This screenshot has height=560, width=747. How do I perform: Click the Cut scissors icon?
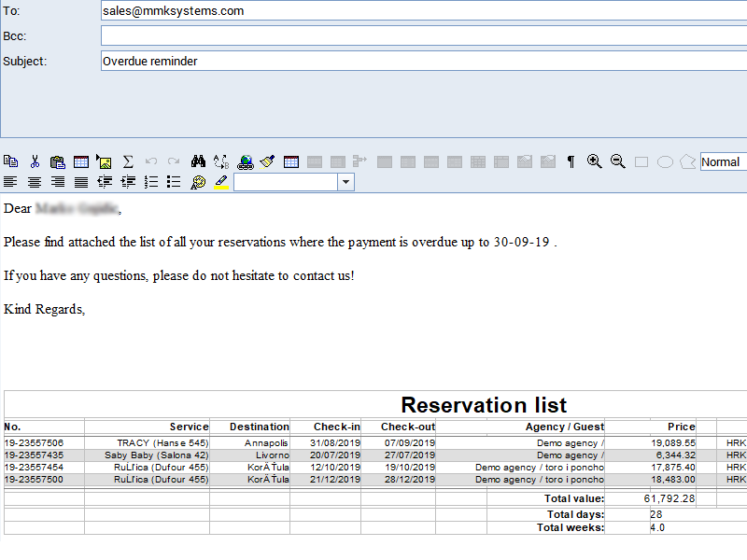pos(35,161)
